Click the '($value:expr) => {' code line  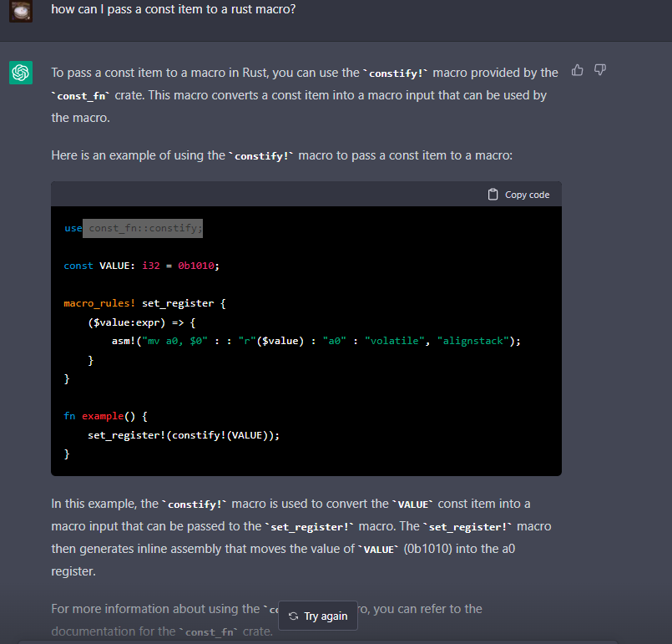click(141, 322)
